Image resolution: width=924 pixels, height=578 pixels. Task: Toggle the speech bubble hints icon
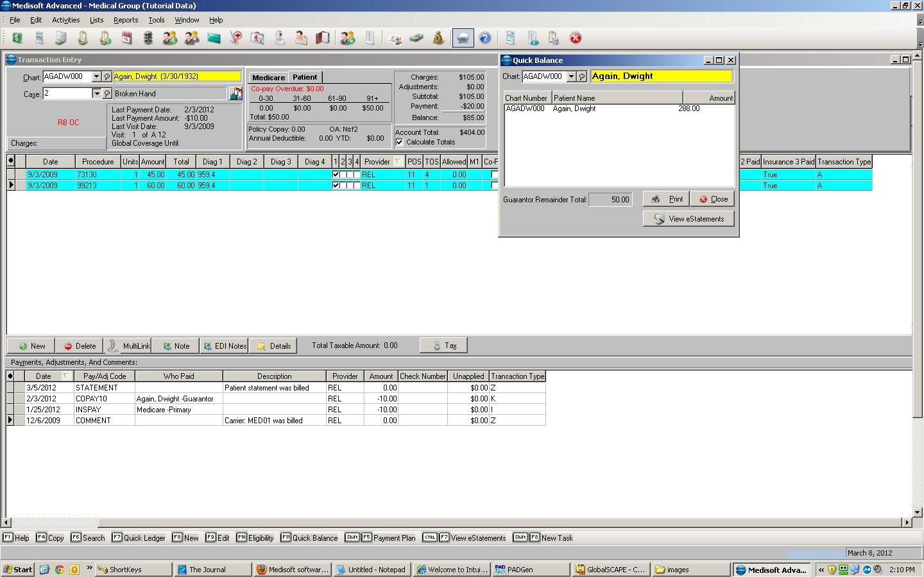click(463, 38)
